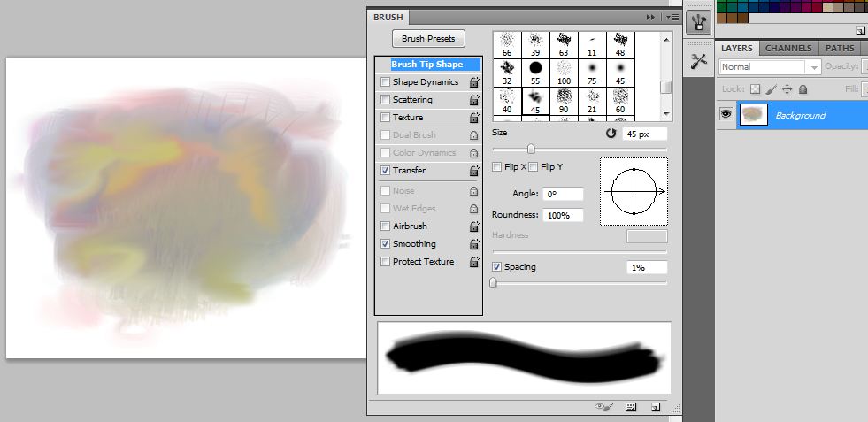Switch to the LAYERS tab
The width and height of the screenshot is (868, 422).
737,48
